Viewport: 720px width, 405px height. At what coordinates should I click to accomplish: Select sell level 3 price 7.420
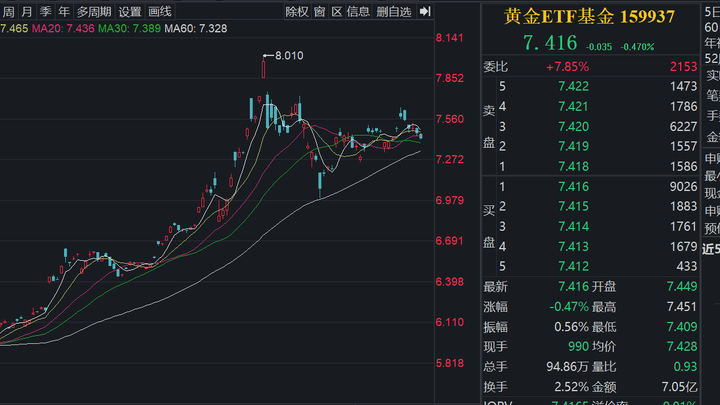point(574,127)
